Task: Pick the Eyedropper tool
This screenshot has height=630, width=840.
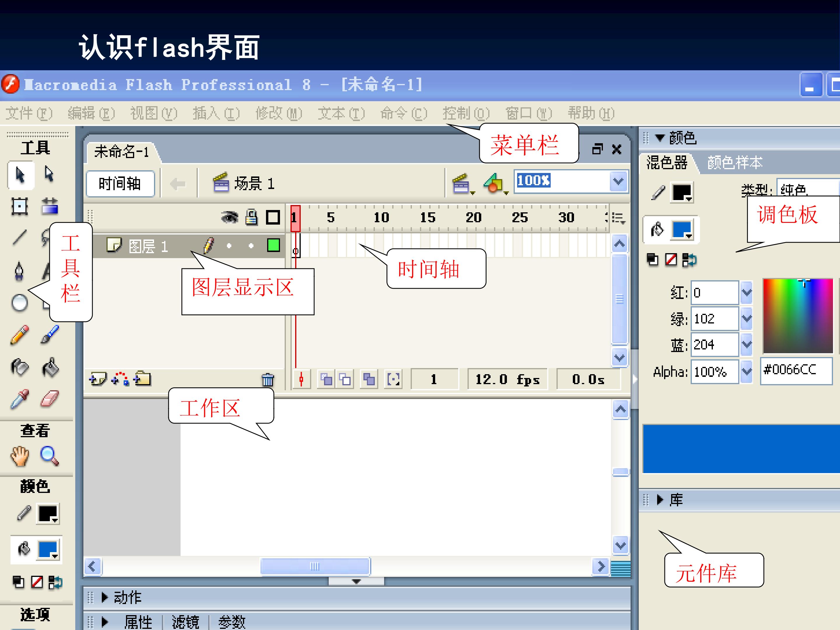Action: click(19, 399)
